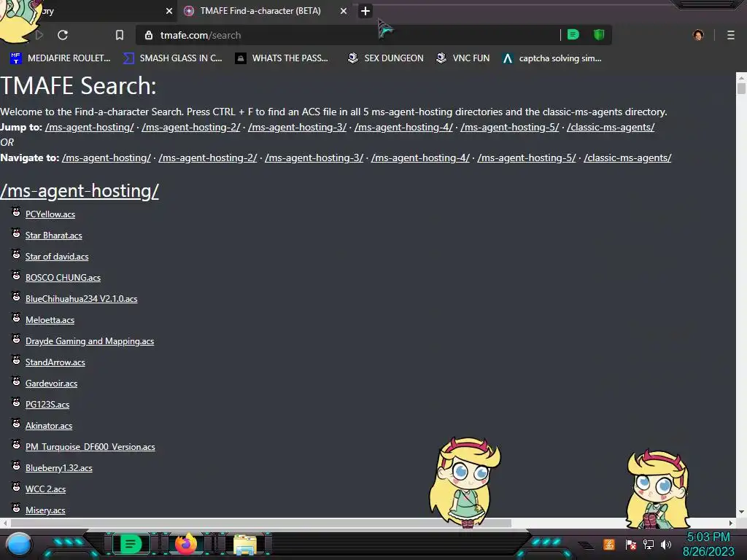Image resolution: width=747 pixels, height=560 pixels.
Task: Click the agent icon beside Meloetta.acs
Action: point(16,317)
